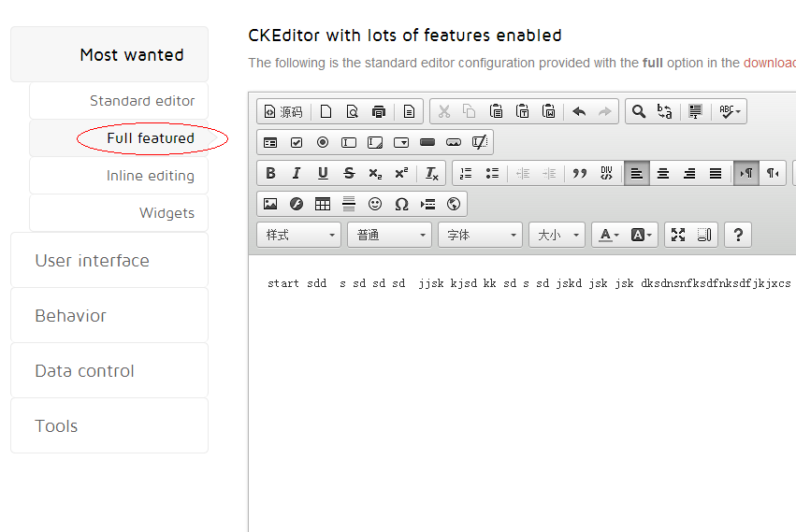The height and width of the screenshot is (532, 796).
Task: Maximize the editor with the Maximize icon
Action: [678, 235]
